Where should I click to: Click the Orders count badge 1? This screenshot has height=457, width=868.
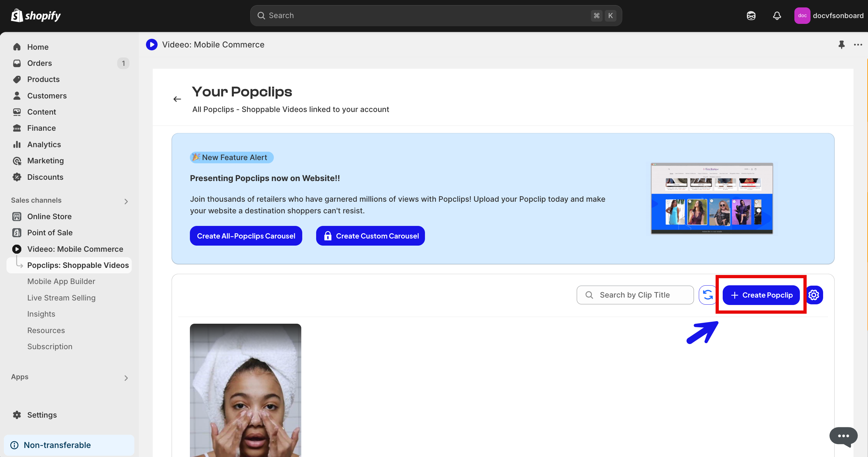[x=123, y=63]
